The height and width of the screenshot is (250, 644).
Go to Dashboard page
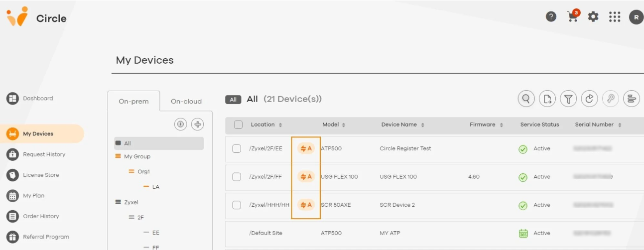38,98
